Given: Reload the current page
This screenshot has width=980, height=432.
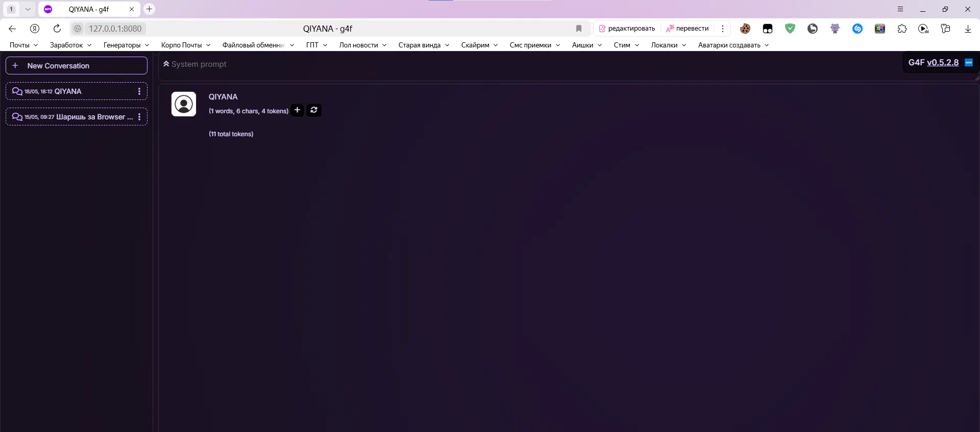Looking at the screenshot, I should [x=57, y=29].
